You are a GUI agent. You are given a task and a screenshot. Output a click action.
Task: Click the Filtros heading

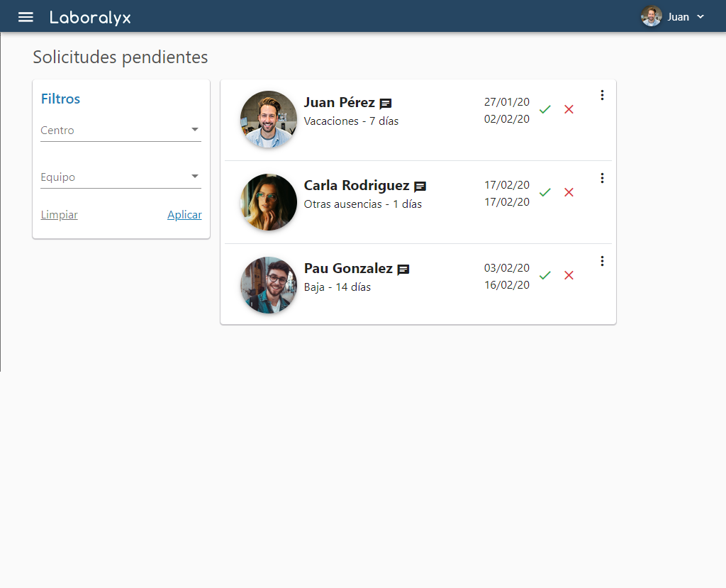[x=61, y=99]
